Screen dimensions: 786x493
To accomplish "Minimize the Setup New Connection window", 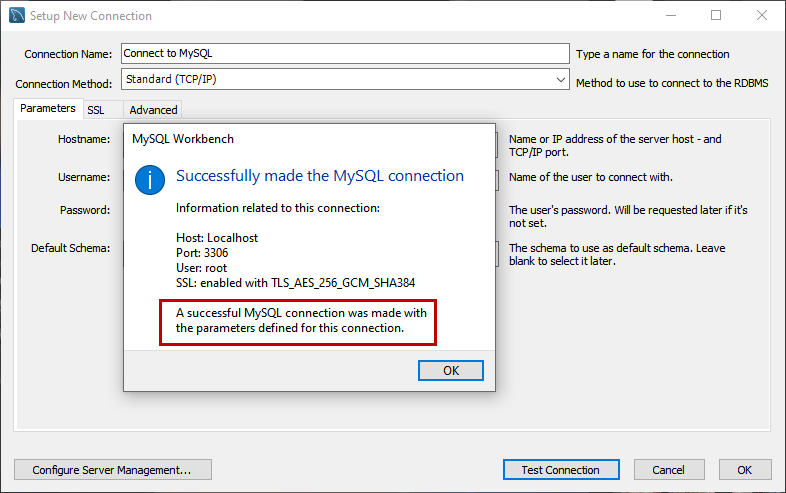I will tap(669, 16).
